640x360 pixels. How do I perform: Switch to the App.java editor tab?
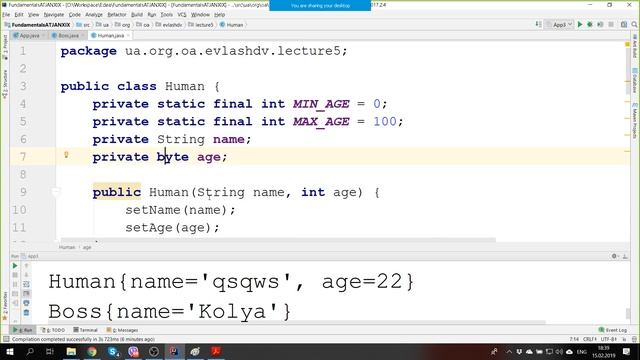pos(29,36)
